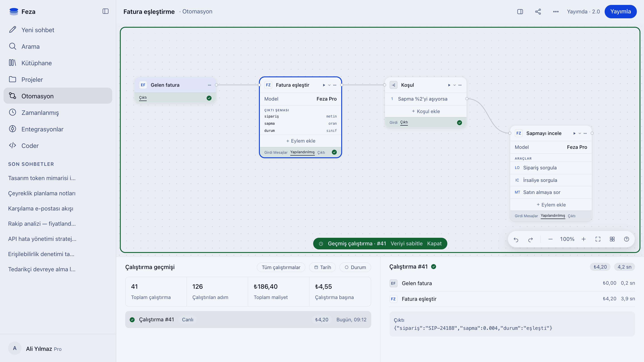Collapse the left sidebar panel icon

[x=106, y=11]
